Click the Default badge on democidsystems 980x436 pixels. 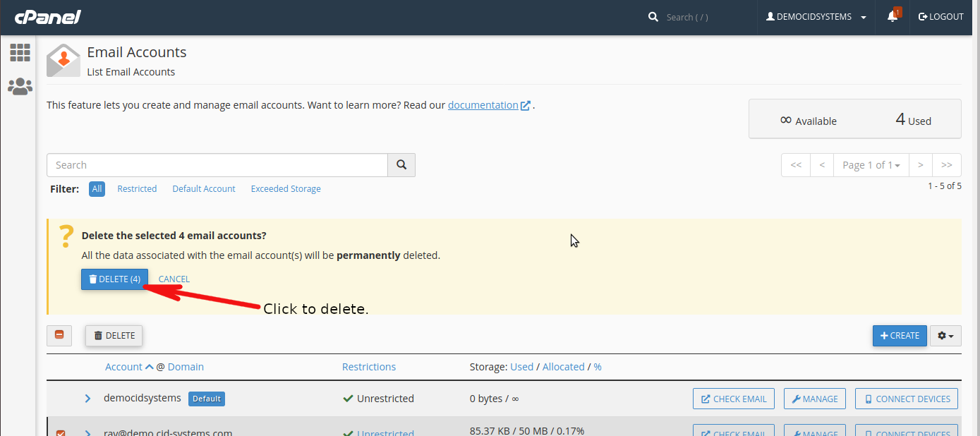click(207, 399)
